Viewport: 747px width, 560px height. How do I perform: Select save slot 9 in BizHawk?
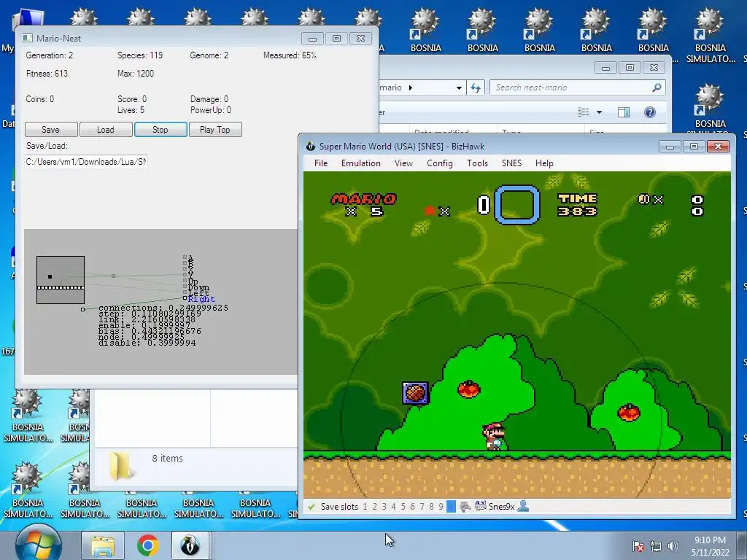(441, 507)
